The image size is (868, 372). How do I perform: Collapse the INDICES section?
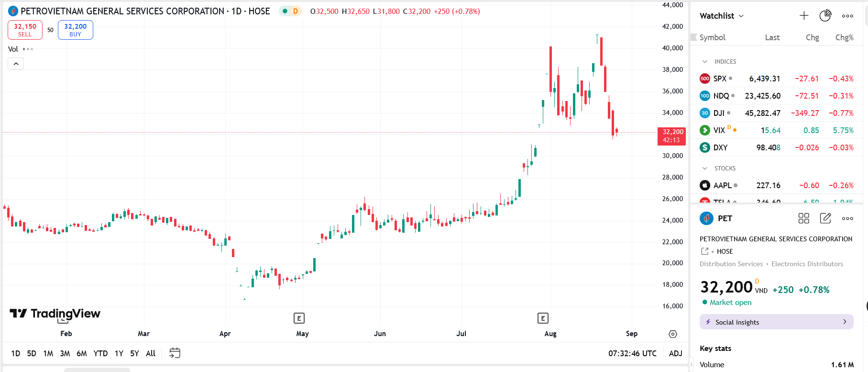[705, 62]
